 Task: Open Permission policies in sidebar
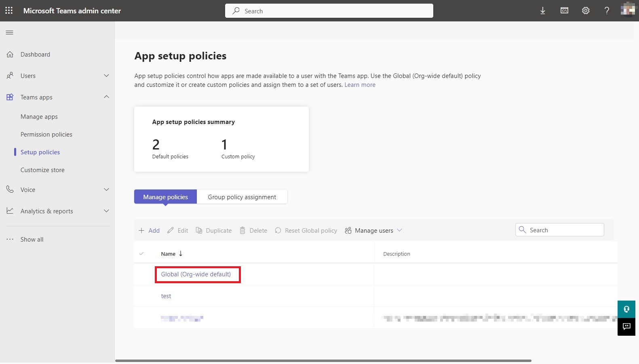[46, 135]
